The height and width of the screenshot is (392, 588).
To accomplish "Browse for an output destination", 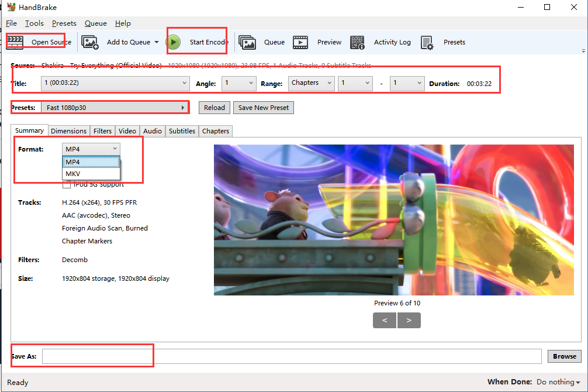I will [x=563, y=356].
